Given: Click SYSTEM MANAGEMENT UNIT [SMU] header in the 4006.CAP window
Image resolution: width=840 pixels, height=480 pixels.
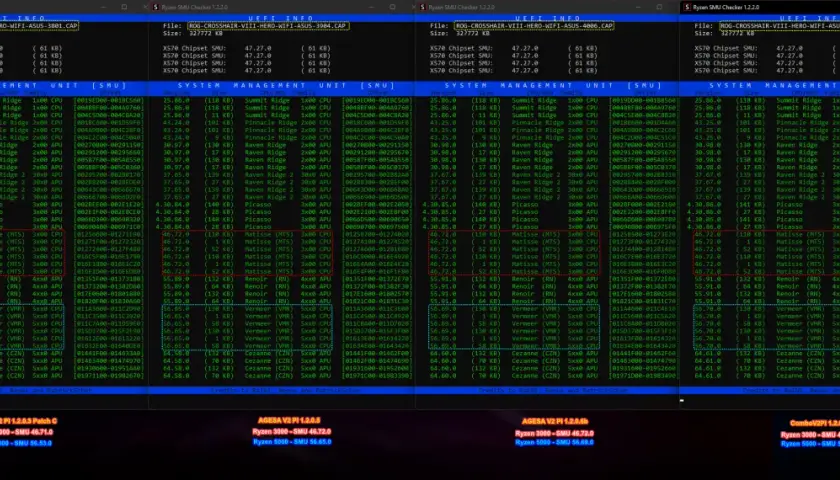Looking at the screenshot, I should click(x=553, y=85).
